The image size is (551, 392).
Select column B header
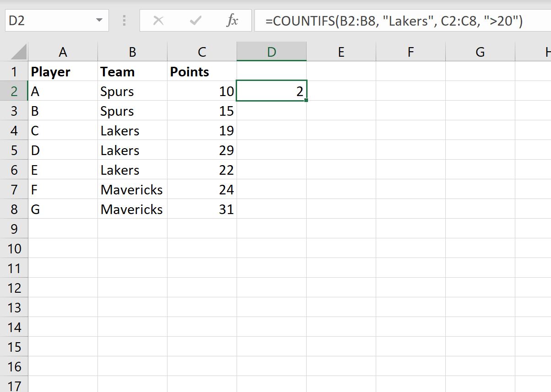coord(132,52)
